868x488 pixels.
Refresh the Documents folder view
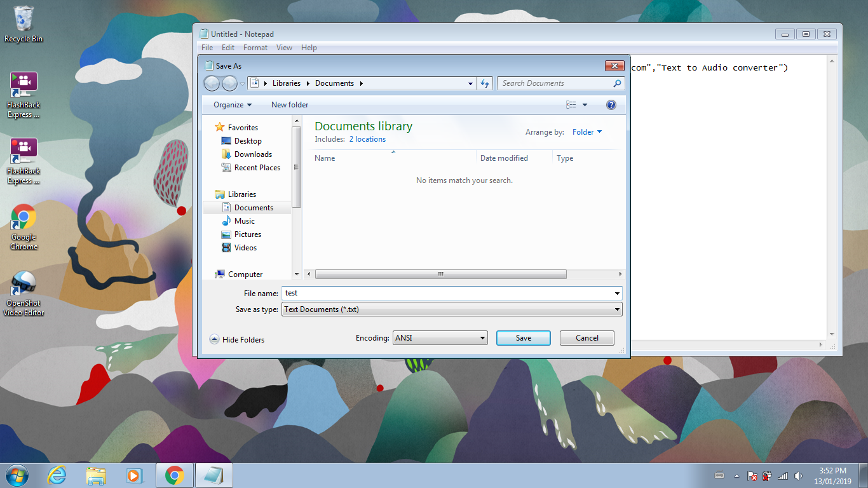[484, 83]
